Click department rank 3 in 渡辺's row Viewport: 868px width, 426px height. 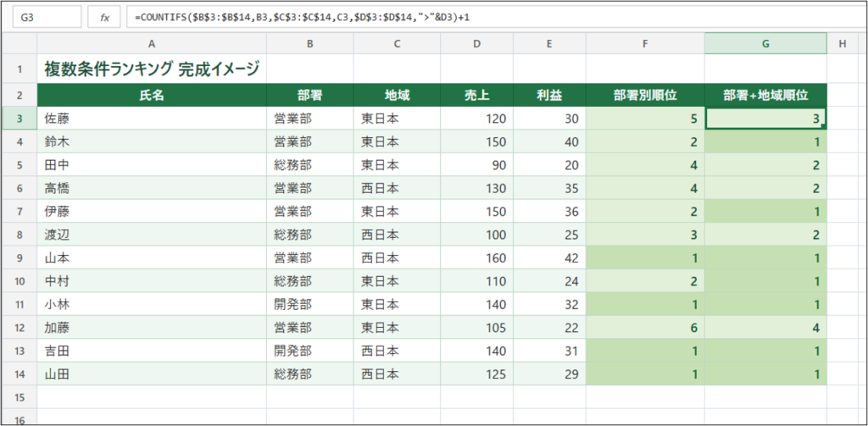point(645,235)
